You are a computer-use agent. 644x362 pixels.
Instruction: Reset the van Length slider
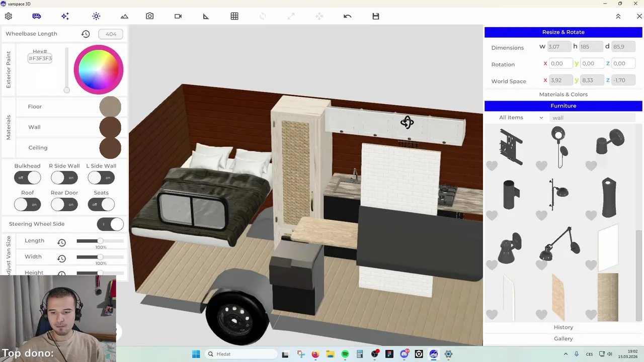coord(61,243)
